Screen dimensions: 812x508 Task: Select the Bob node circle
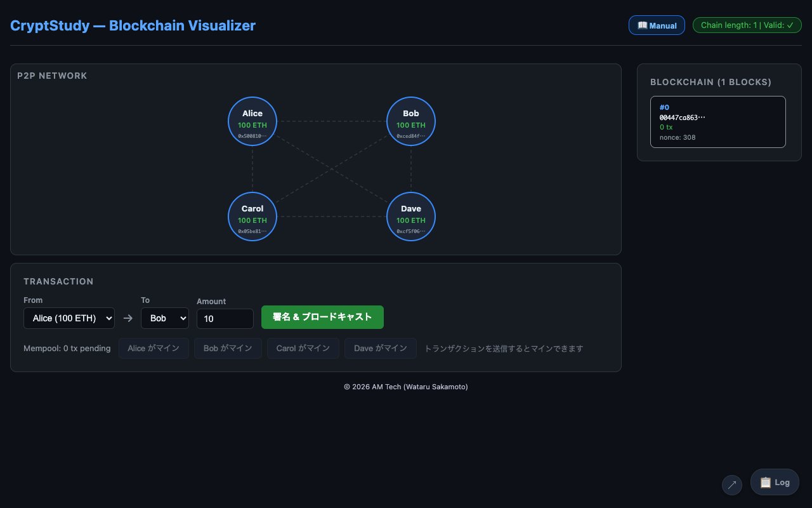(411, 121)
